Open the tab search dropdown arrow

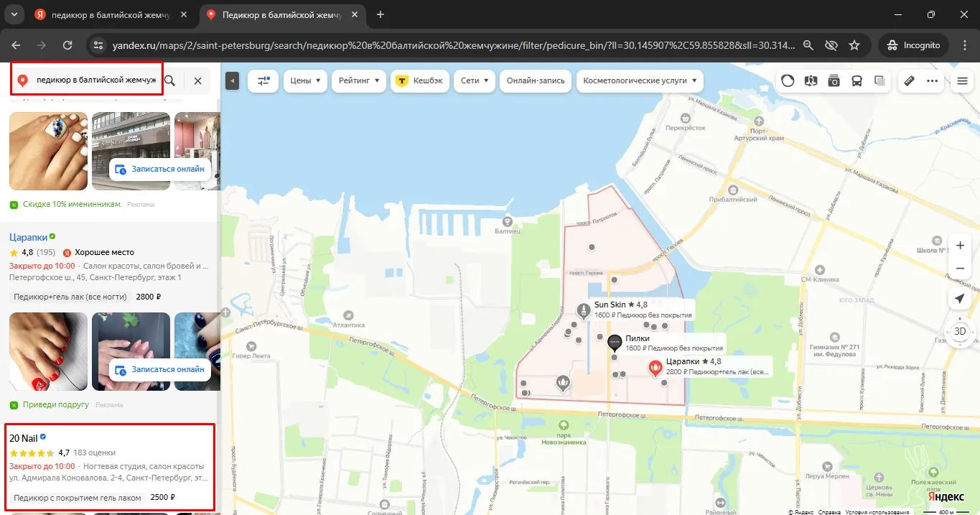[x=14, y=14]
